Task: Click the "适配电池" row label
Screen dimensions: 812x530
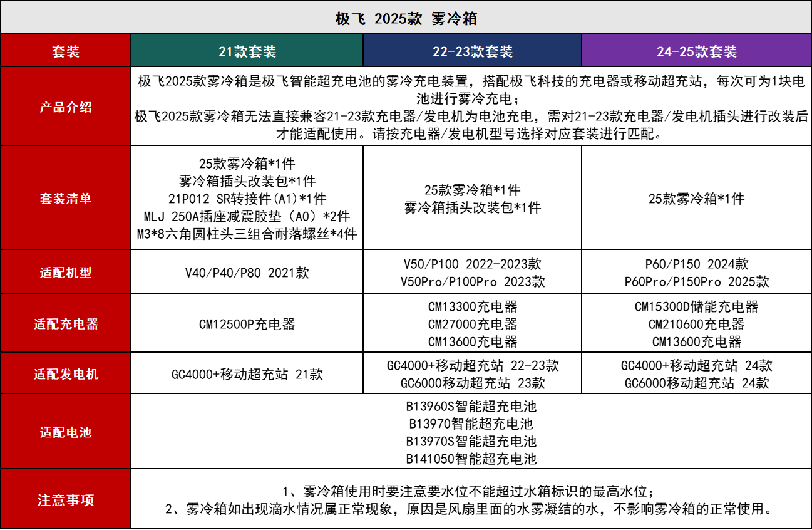Action: (x=66, y=432)
